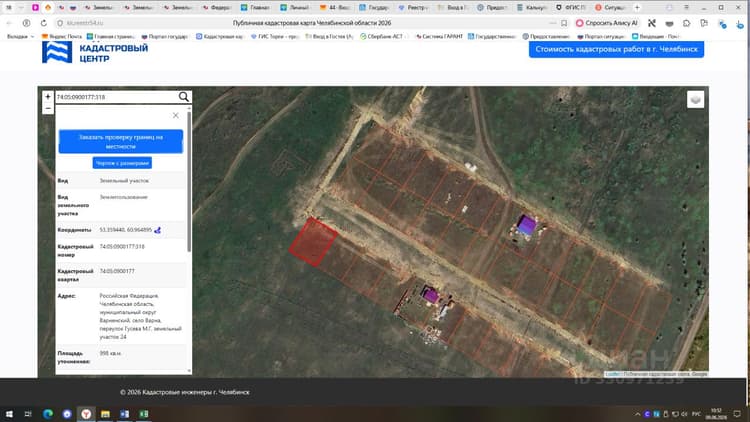The height and width of the screenshot is (422, 750).
Task: Open the Портал ситуаций bookmark
Action: pyautogui.click(x=601, y=36)
